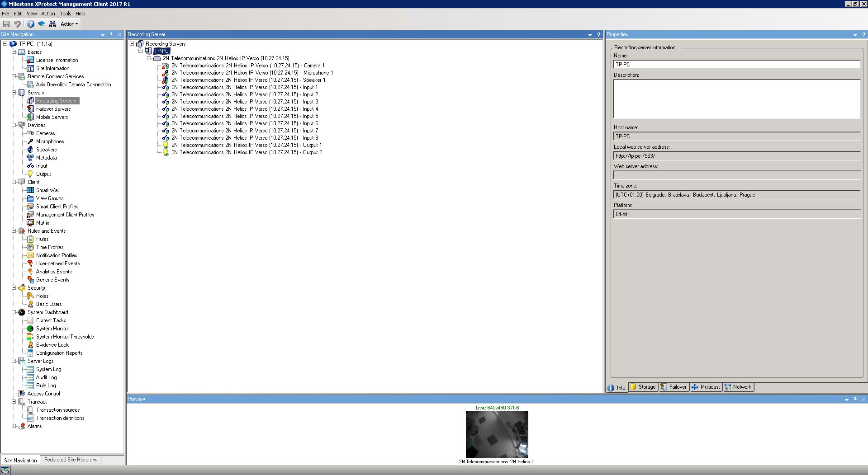The height and width of the screenshot is (475, 868).
Task: Expand the Alarms node in the tree
Action: point(14,426)
